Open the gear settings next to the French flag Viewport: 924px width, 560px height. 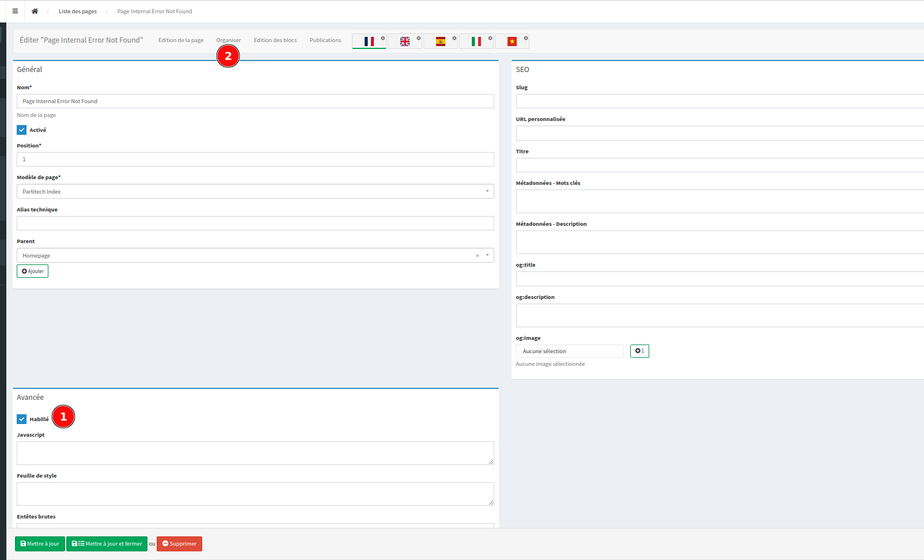[x=383, y=37]
